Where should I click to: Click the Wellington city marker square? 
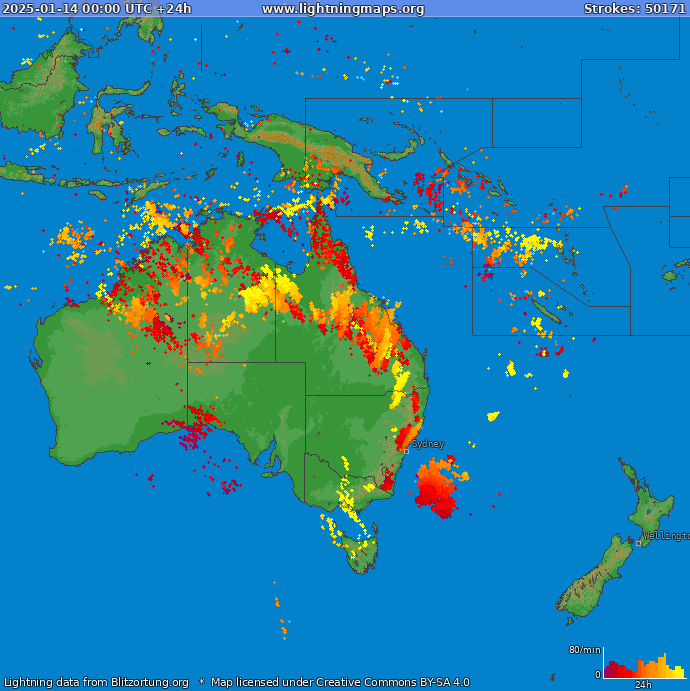pos(639,543)
